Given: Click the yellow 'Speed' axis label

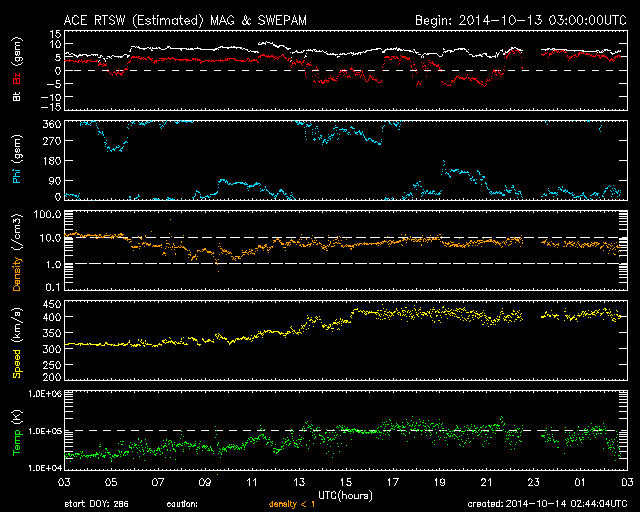Looking at the screenshot, I should (17, 363).
